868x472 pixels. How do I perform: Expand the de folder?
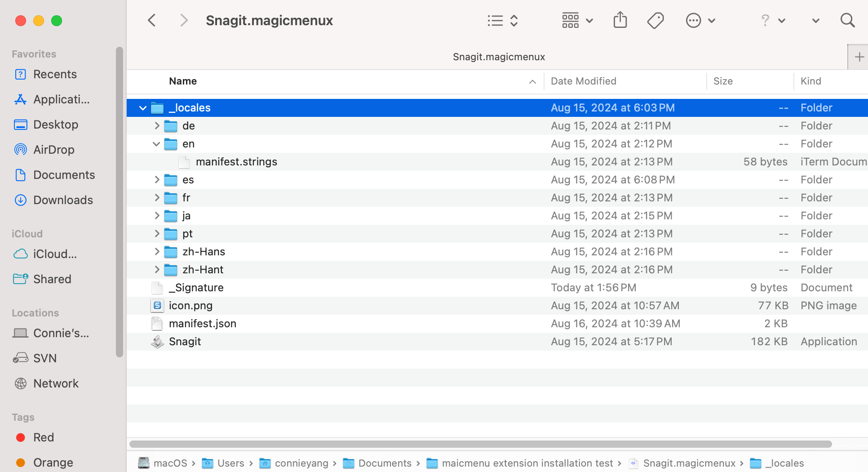click(x=157, y=126)
